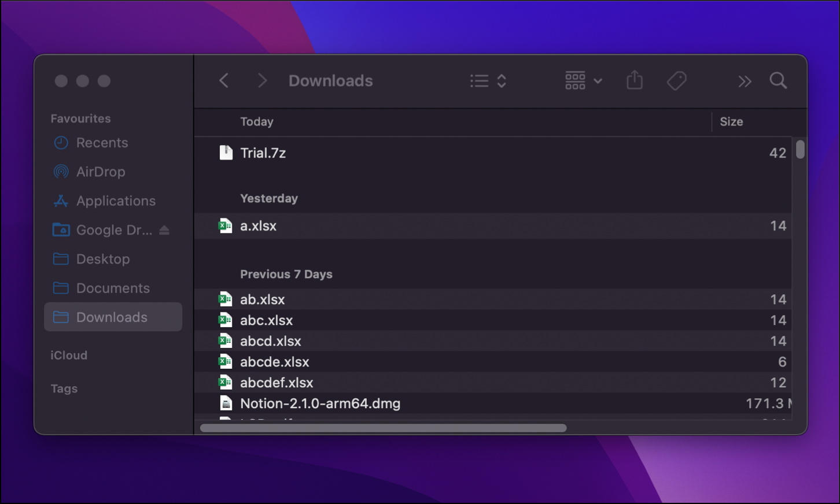
Task: Show more toolbar items via double chevron
Action: coord(745,81)
